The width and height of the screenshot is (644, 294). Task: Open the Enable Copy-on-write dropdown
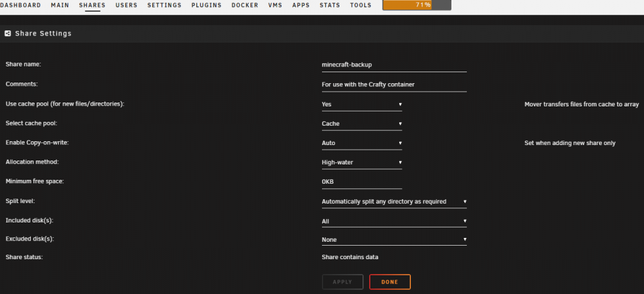tap(362, 143)
